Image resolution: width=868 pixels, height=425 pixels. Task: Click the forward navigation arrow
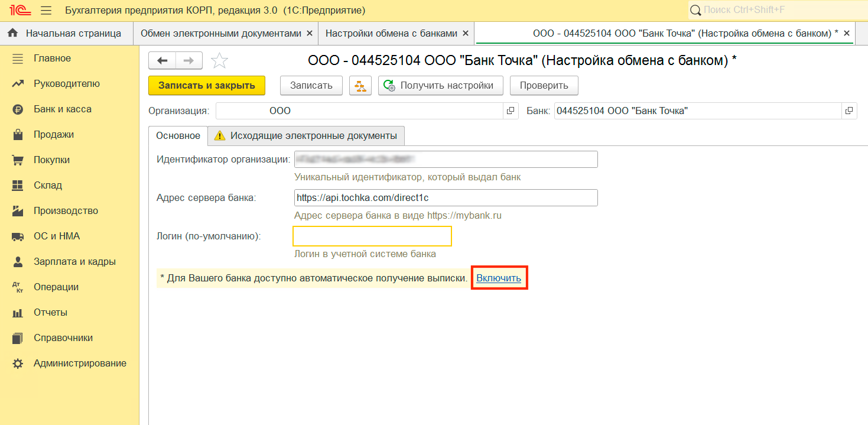pyautogui.click(x=188, y=60)
